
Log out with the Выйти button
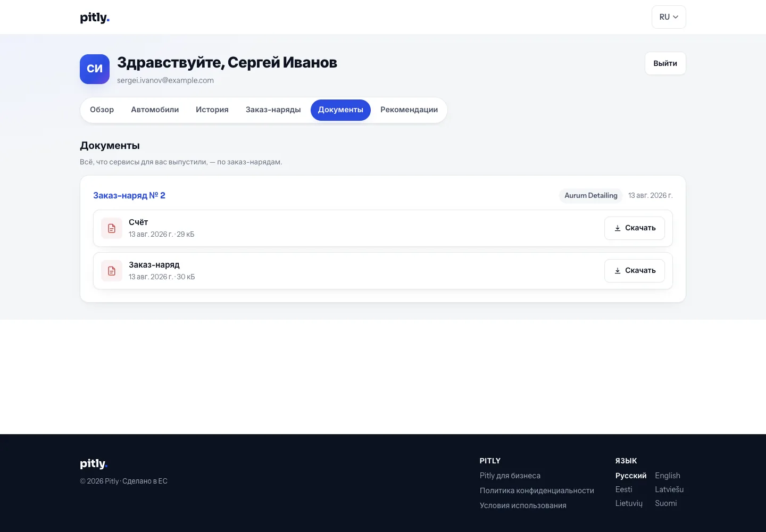coord(665,63)
